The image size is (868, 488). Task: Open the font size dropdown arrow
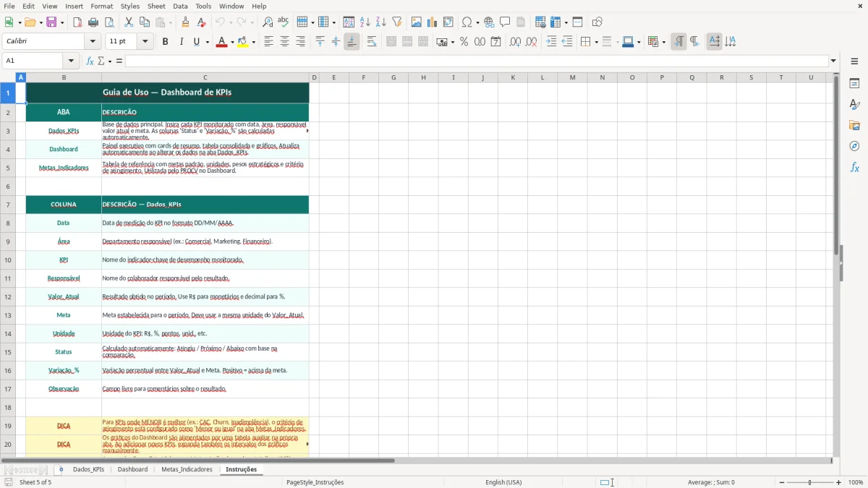pyautogui.click(x=145, y=42)
